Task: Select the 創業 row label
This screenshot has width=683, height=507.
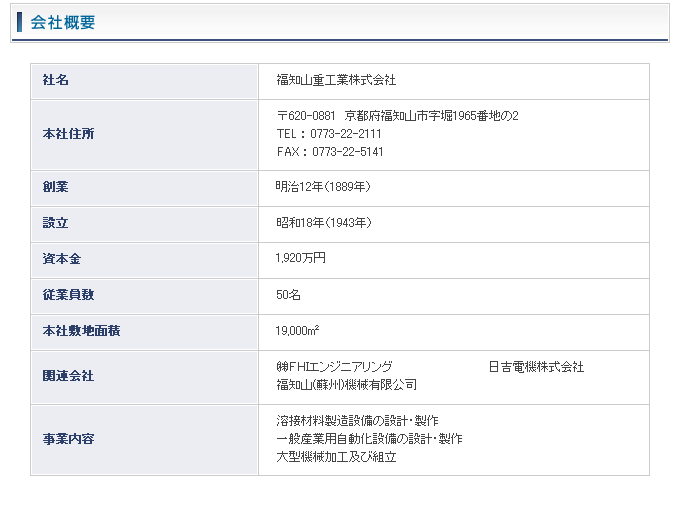Action: click(x=55, y=187)
